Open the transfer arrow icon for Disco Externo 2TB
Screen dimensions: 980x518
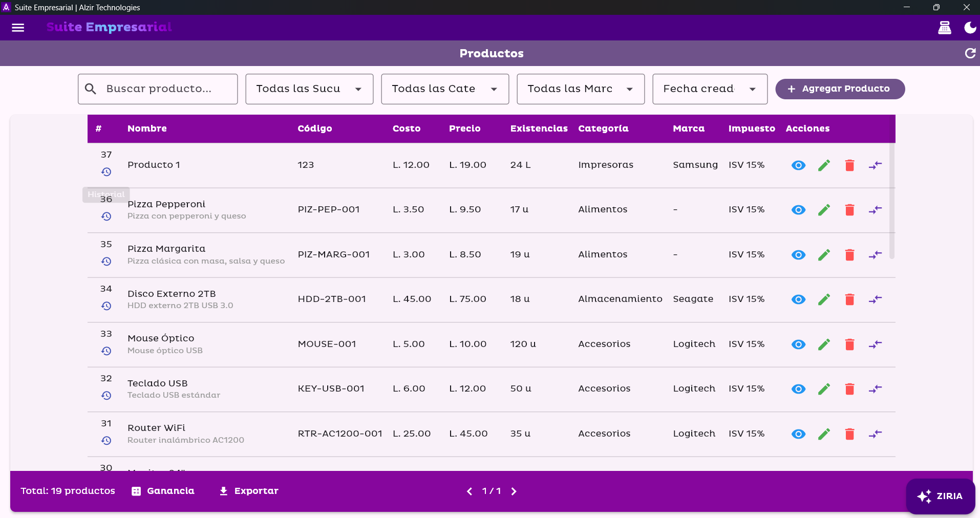(x=875, y=299)
